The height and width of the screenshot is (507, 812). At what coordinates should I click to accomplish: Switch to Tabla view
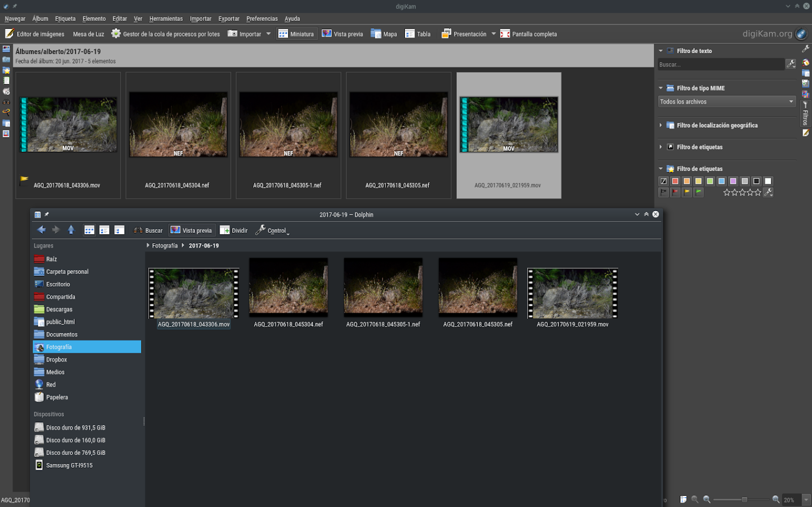point(418,34)
